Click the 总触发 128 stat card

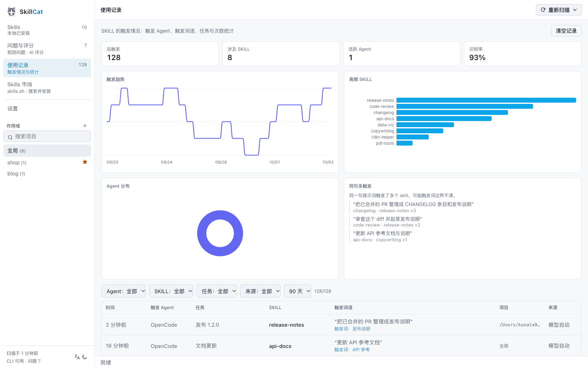coord(160,54)
